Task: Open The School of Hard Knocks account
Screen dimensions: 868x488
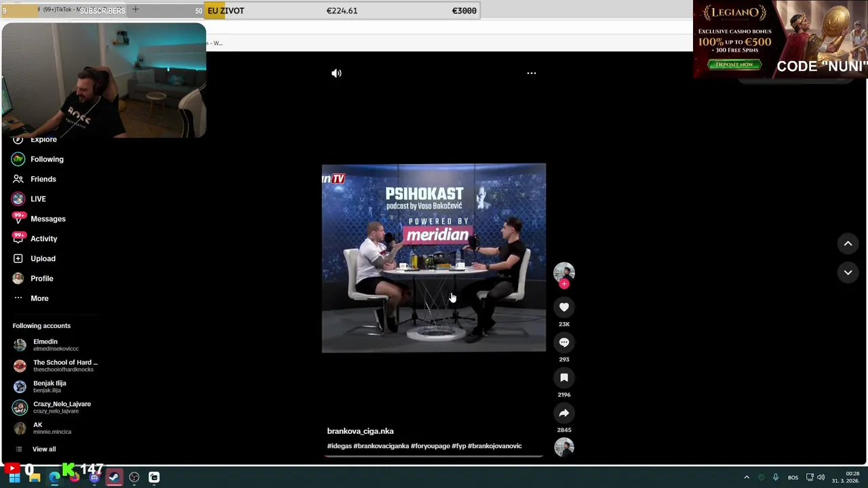Action: click(x=56, y=366)
